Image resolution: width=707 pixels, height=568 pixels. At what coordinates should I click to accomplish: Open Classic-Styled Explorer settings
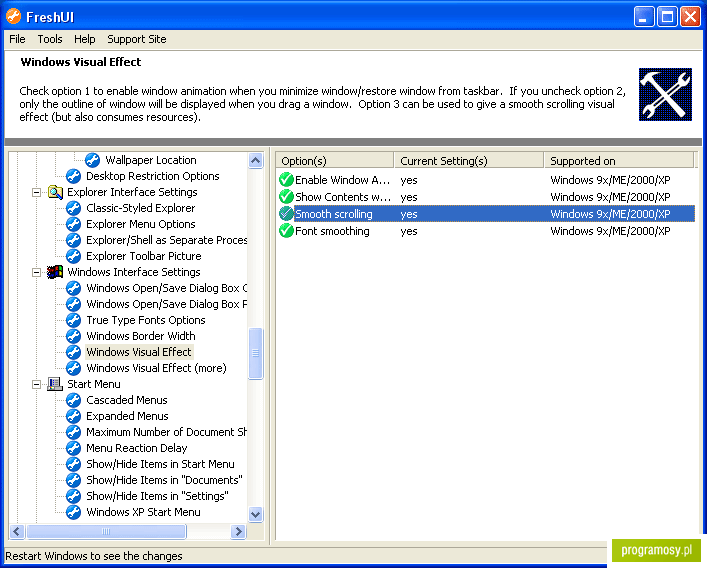pos(141,208)
